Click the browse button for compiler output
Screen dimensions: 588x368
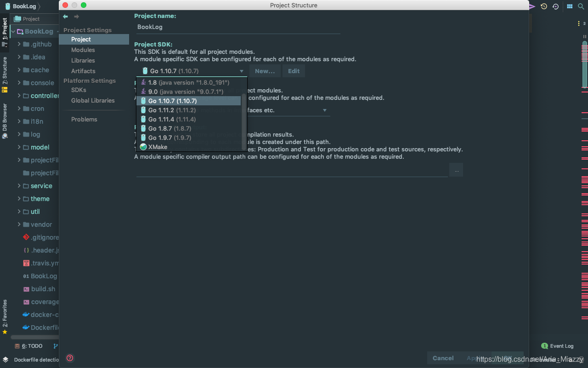pos(456,170)
